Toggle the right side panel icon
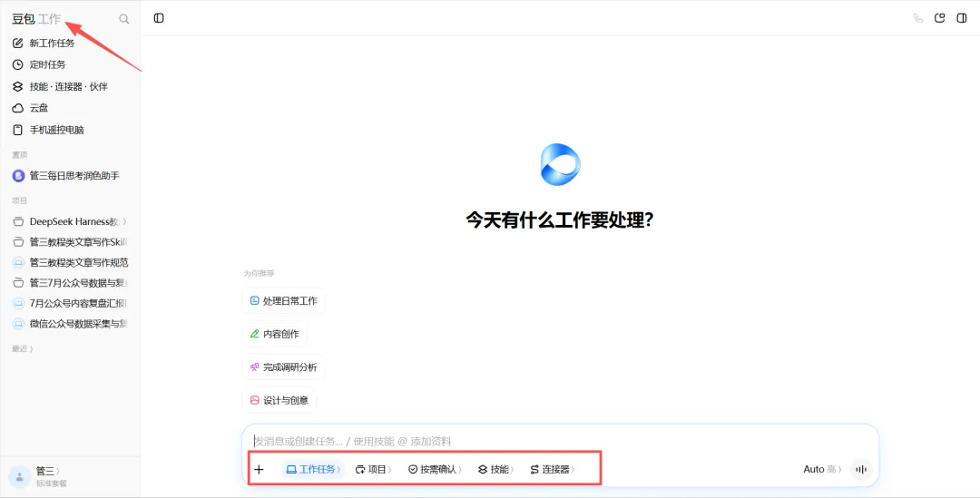The image size is (980, 498). (x=962, y=18)
